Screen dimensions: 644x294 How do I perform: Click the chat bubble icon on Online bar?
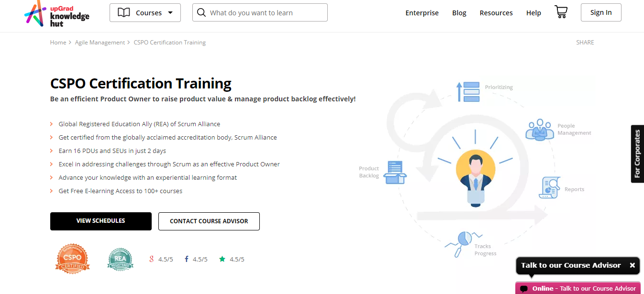pos(524,289)
